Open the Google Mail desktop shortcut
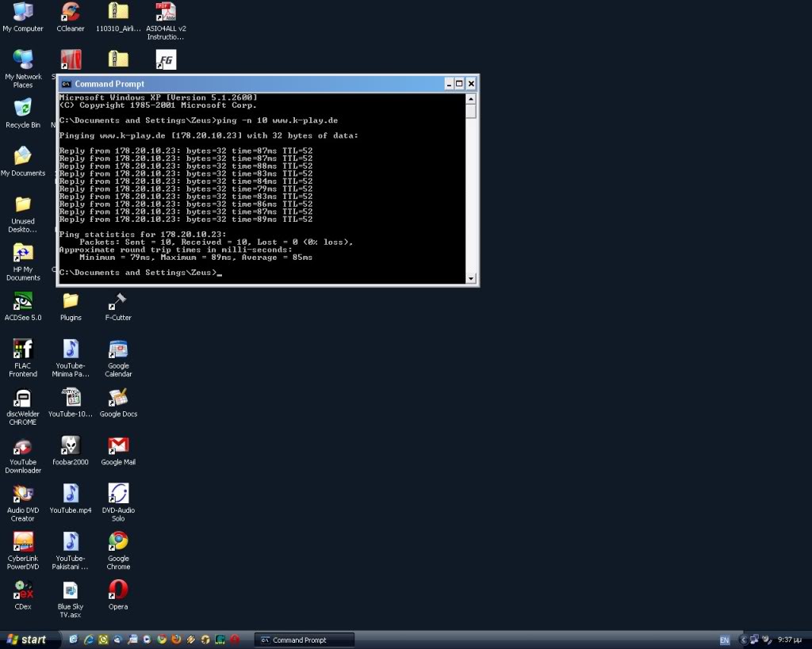This screenshot has width=812, height=649. coord(118,446)
